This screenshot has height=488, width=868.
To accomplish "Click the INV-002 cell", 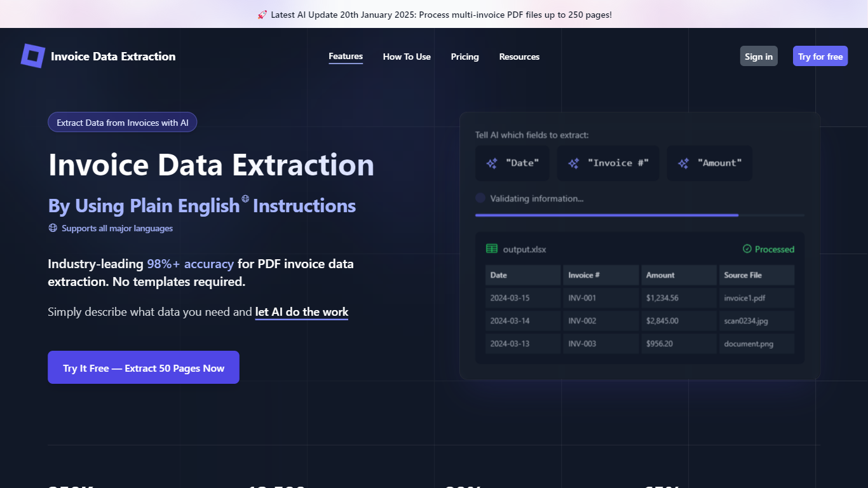I will click(600, 321).
